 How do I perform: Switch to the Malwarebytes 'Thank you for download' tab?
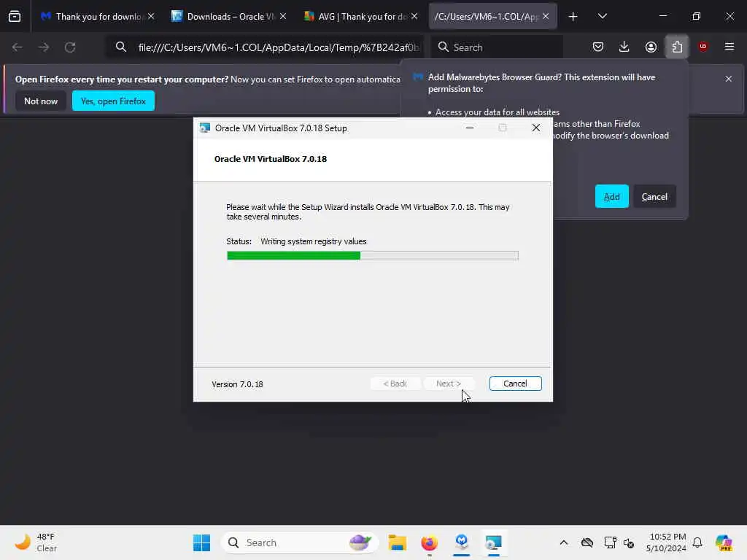click(98, 16)
